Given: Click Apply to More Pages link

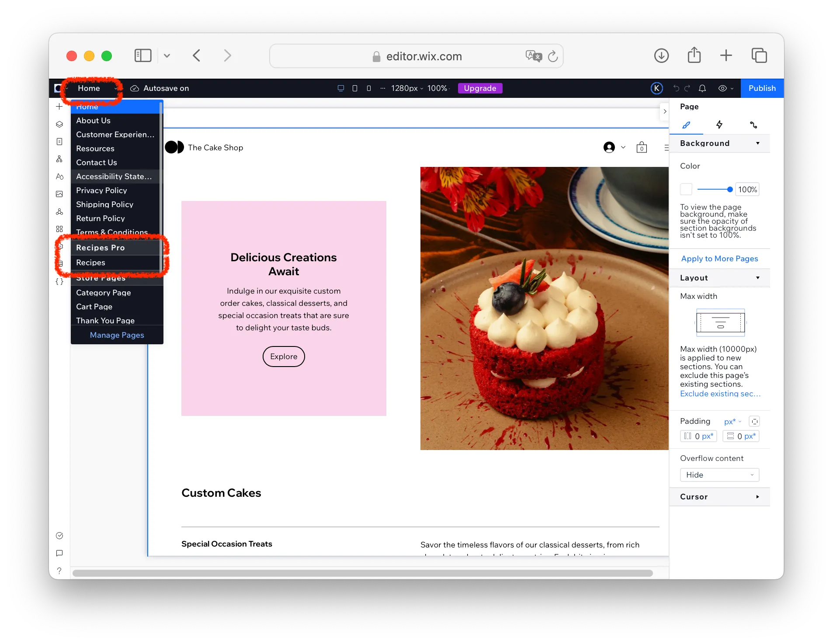Looking at the screenshot, I should (x=719, y=259).
